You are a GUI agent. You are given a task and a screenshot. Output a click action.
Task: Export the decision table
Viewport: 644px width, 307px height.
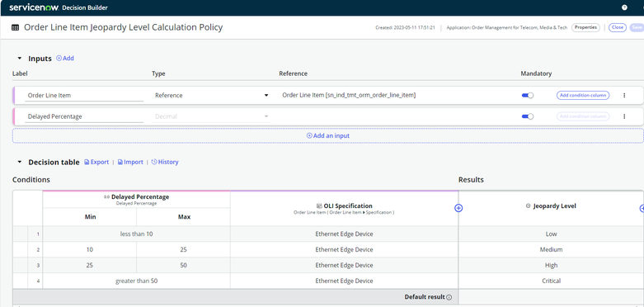(96, 162)
